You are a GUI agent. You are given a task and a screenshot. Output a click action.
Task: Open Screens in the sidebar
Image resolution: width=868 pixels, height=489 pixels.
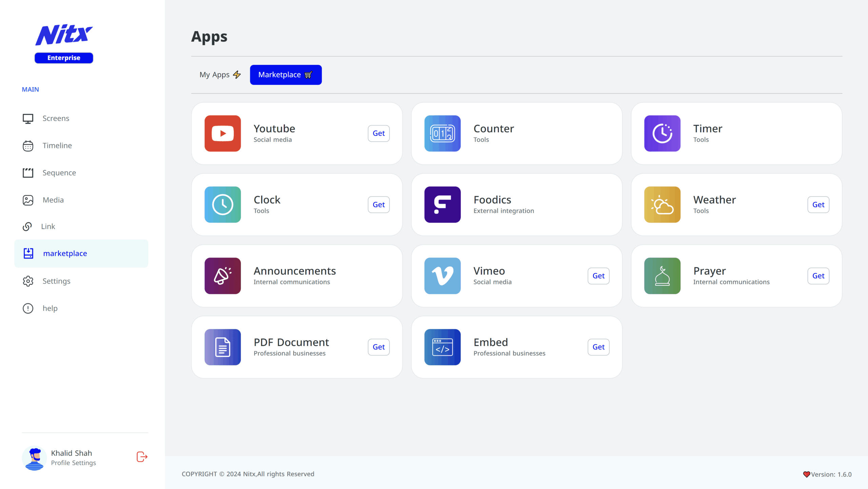coord(56,118)
